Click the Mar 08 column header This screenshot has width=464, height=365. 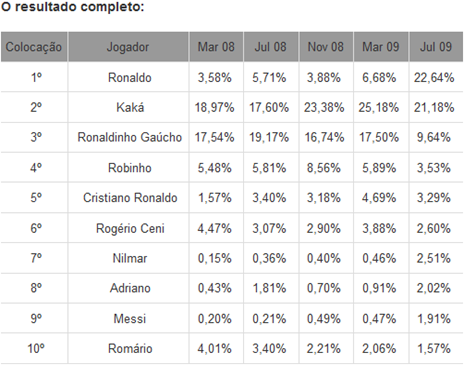(216, 47)
